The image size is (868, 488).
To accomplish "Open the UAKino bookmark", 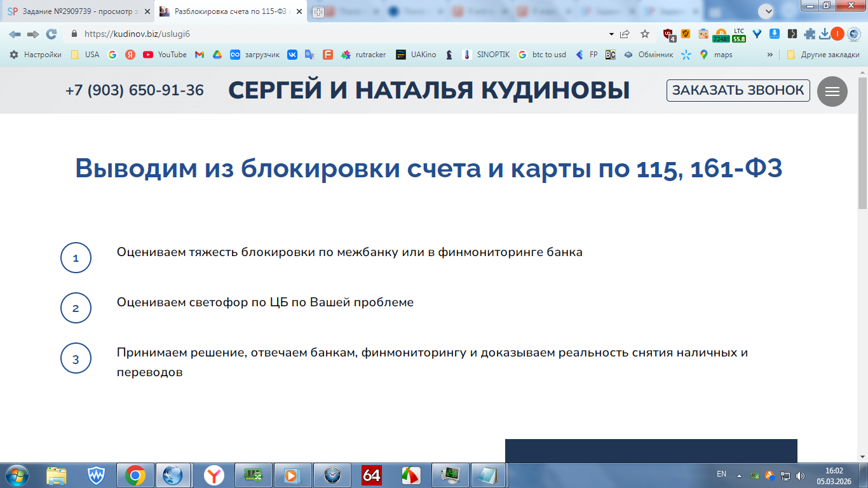I will tap(416, 55).
